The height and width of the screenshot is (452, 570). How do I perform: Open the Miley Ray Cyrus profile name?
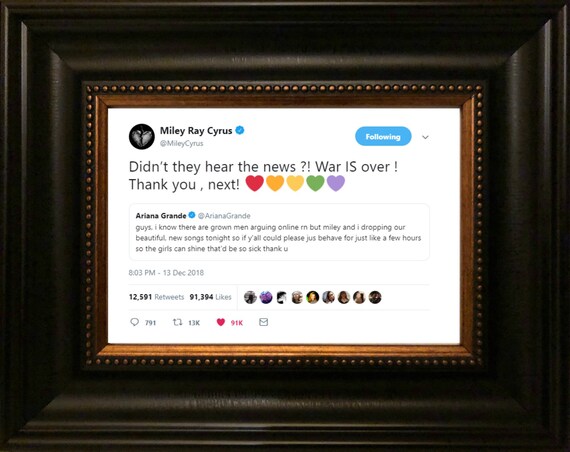click(196, 131)
